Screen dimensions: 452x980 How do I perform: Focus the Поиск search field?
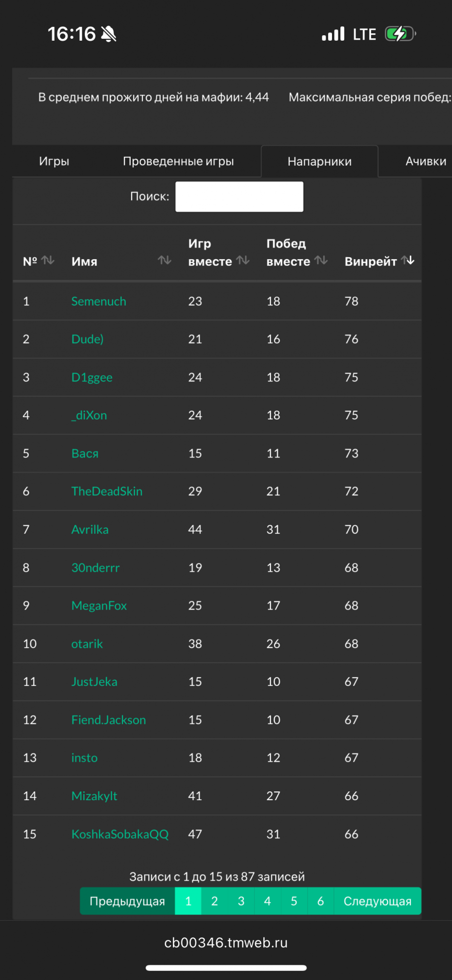coord(239,196)
